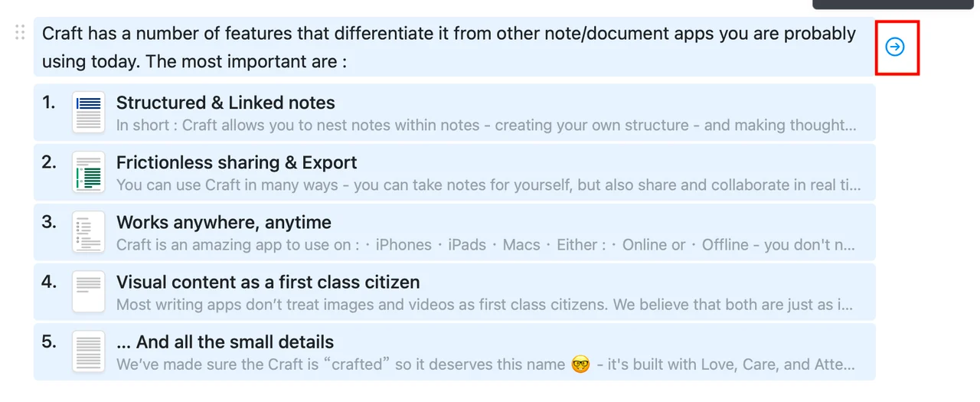The height and width of the screenshot is (402, 980).
Task: Select '... And all the small details' title
Action: tap(225, 342)
